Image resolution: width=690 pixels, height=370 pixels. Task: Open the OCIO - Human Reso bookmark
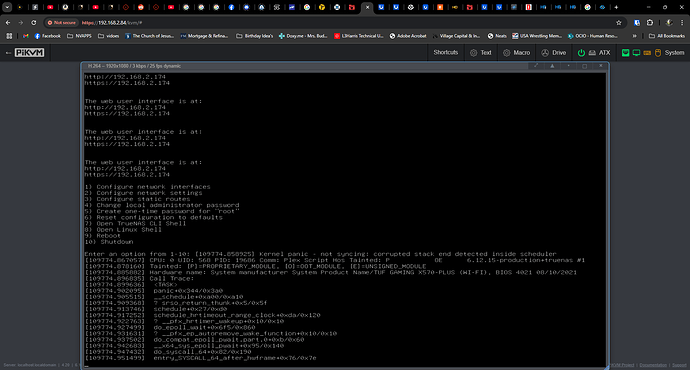click(x=592, y=36)
